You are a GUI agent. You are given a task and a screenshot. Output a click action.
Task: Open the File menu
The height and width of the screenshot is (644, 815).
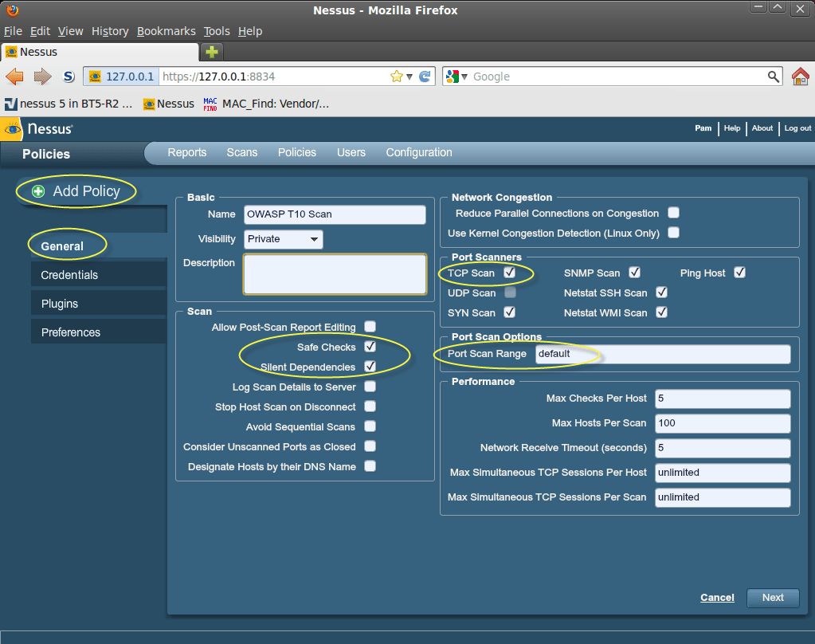point(13,31)
